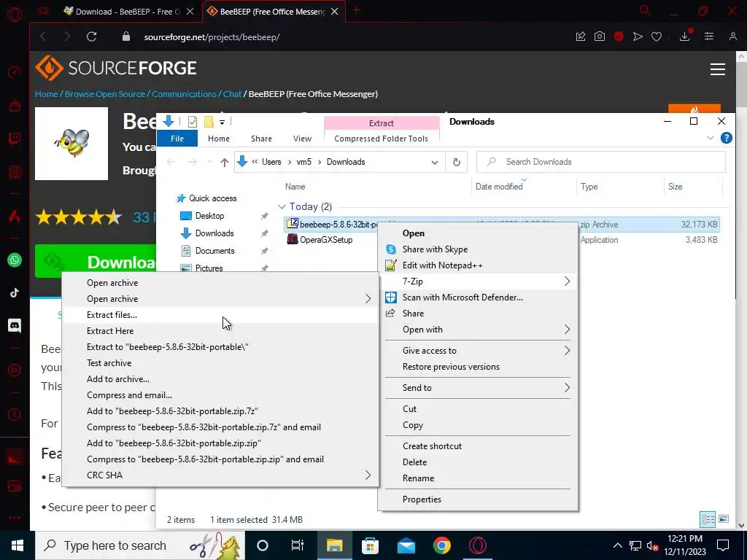Follow the Chat breadcrumb link
The width and height of the screenshot is (747, 560).
pos(232,94)
